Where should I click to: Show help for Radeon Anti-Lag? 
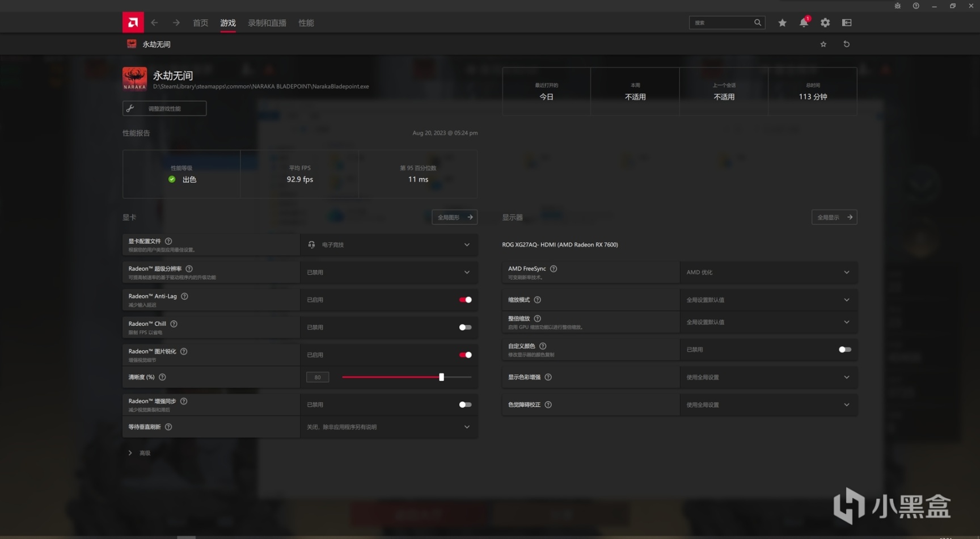coord(184,296)
